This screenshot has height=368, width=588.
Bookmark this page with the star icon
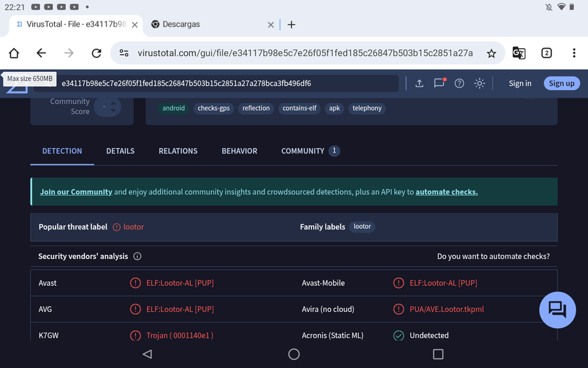pyautogui.click(x=491, y=53)
